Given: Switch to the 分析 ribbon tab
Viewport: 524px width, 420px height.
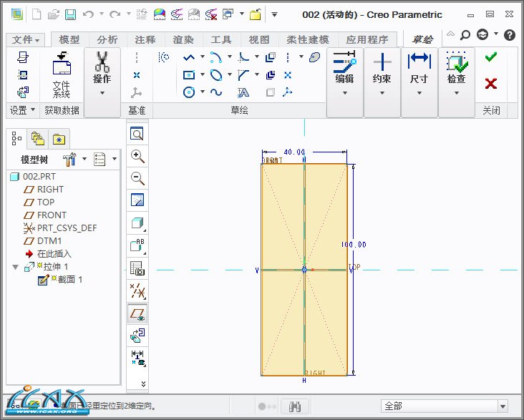Looking at the screenshot, I should [x=107, y=40].
